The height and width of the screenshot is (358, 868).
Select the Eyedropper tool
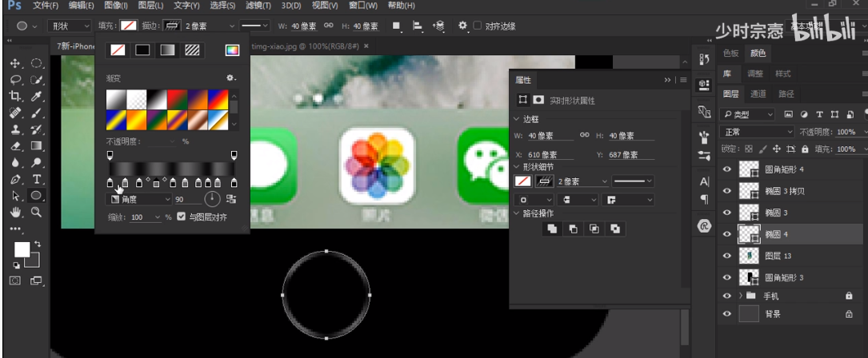pos(37,96)
